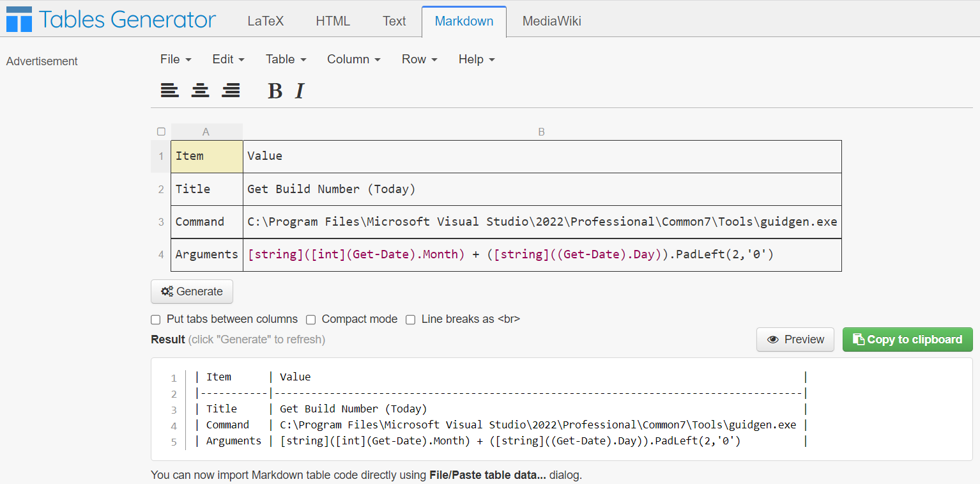Switch to the Text tab
This screenshot has height=484, width=980.
[394, 21]
